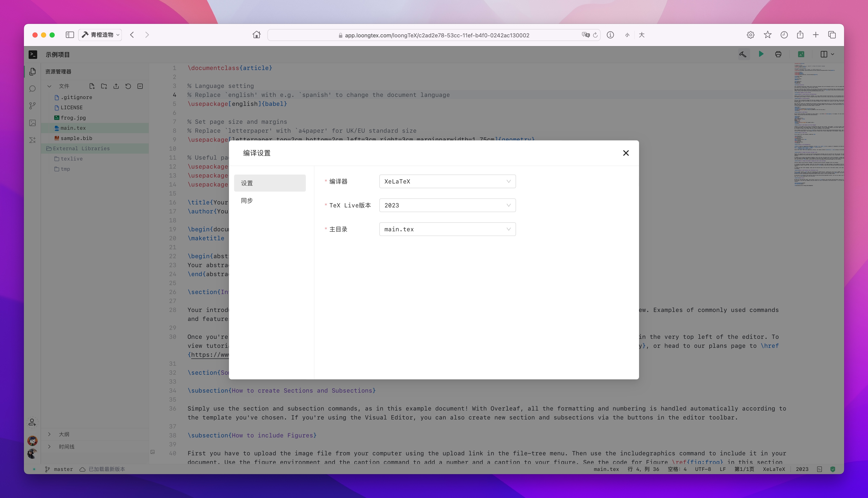Close the 编译设置 dialog

pyautogui.click(x=626, y=153)
